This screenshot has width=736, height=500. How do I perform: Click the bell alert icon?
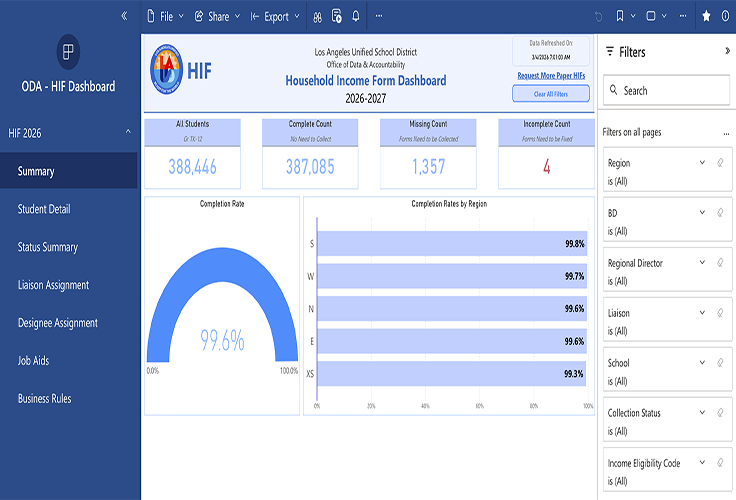(356, 16)
